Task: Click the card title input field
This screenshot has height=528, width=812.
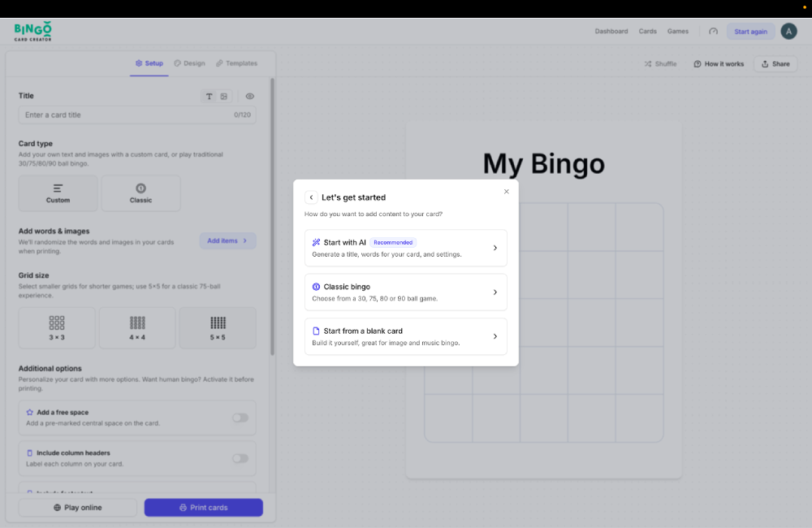Action: [x=126, y=115]
